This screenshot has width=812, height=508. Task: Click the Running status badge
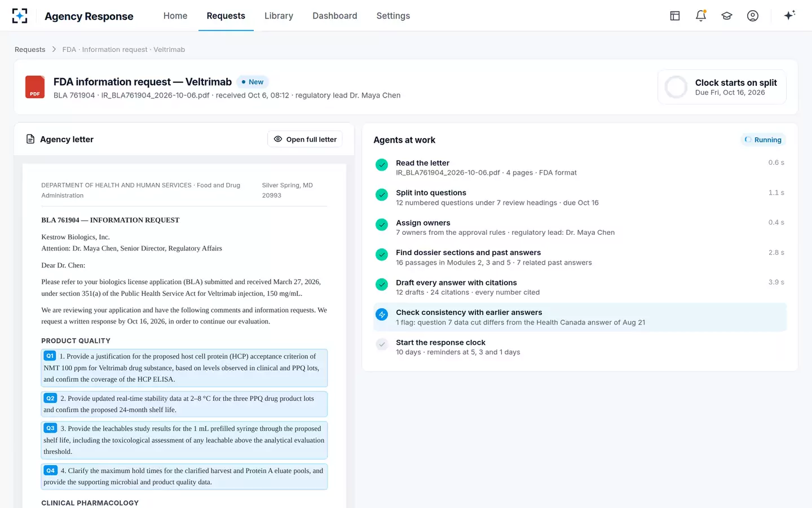763,140
